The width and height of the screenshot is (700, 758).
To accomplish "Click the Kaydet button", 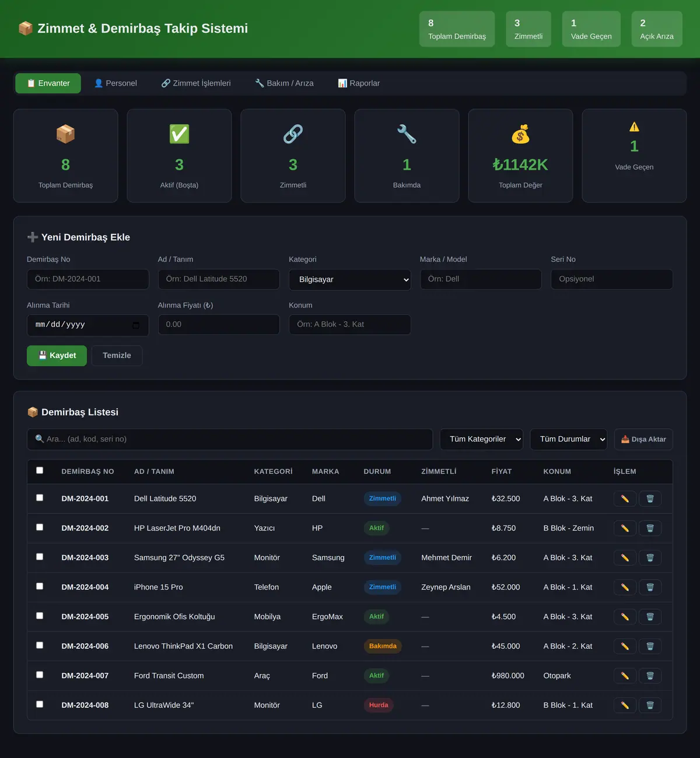I will coord(57,356).
